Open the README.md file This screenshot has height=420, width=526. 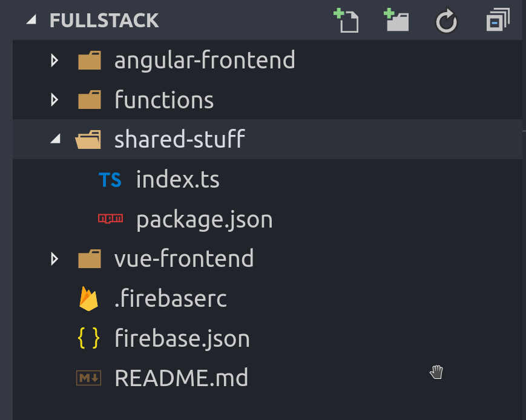(x=181, y=378)
